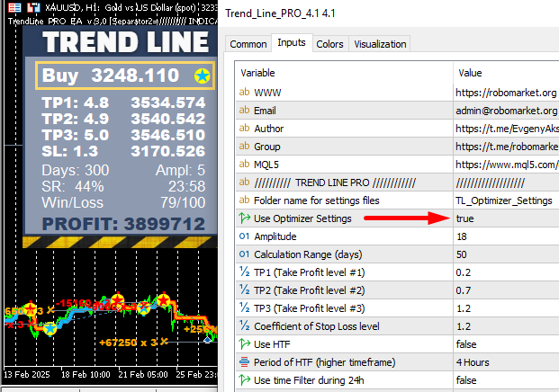559x392 pixels.
Task: Select the Use HTF value false
Action: 466,344
